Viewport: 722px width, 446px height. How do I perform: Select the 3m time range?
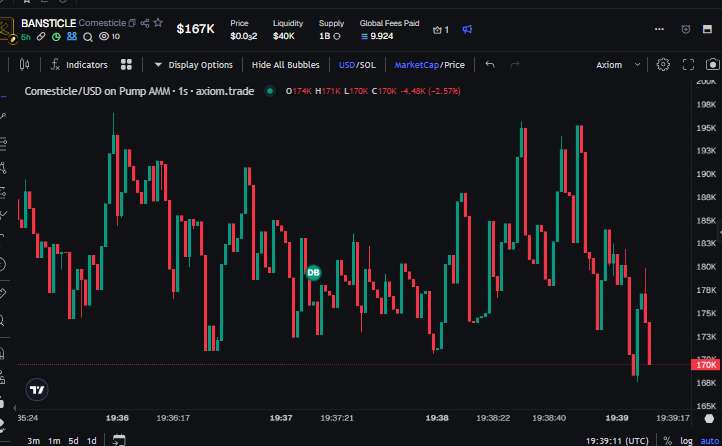tap(33, 440)
